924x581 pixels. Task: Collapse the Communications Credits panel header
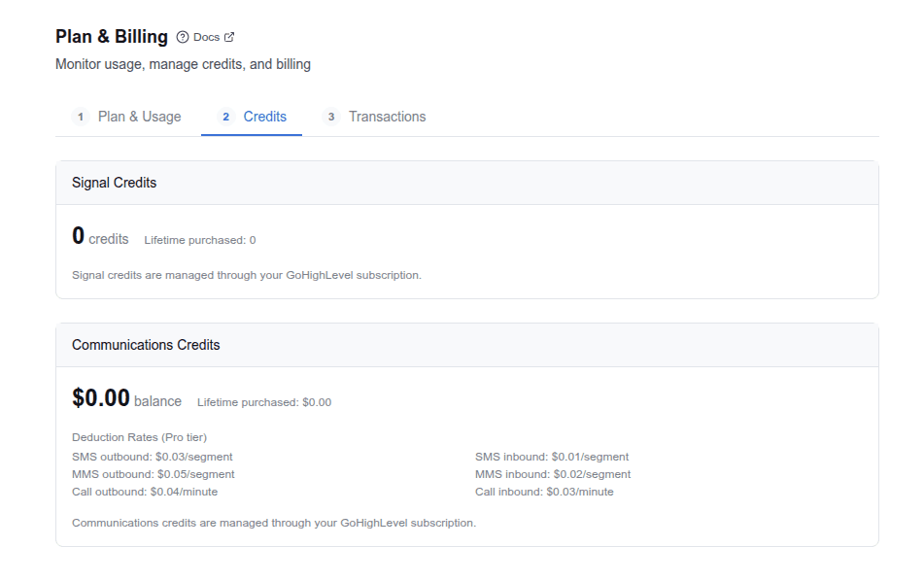146,345
